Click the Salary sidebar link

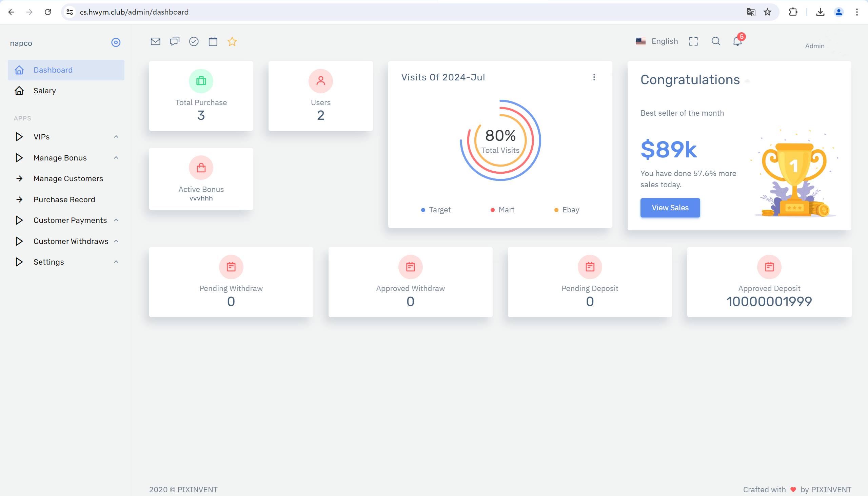click(x=45, y=91)
